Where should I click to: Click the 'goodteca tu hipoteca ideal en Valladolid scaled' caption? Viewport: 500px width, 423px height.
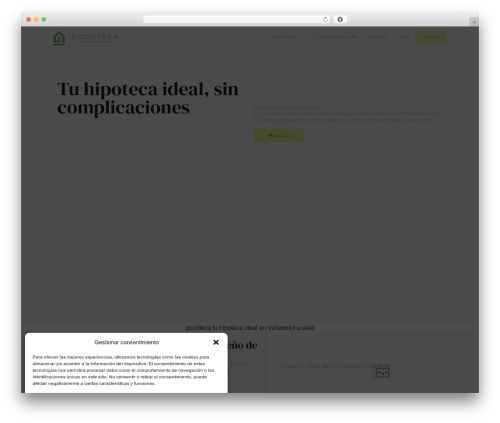point(250,328)
